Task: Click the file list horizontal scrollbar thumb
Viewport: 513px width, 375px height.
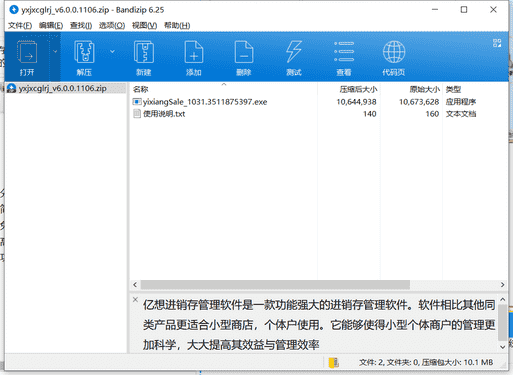Action: pos(275,285)
